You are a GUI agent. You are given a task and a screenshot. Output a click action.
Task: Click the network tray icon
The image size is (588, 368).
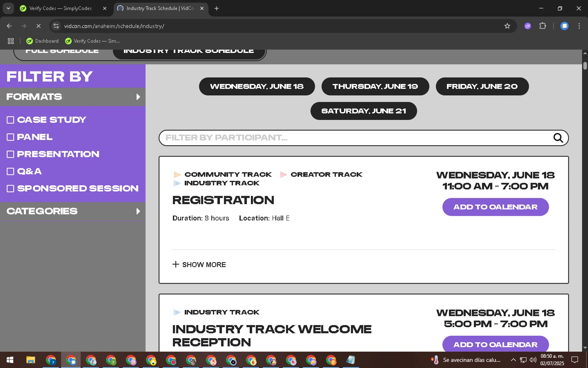pos(523,360)
